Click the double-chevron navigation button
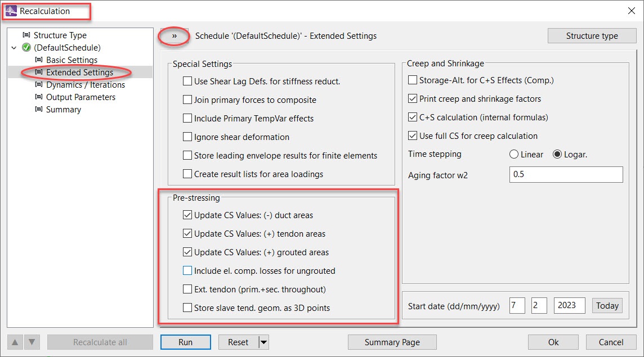644x357 pixels. tap(174, 36)
